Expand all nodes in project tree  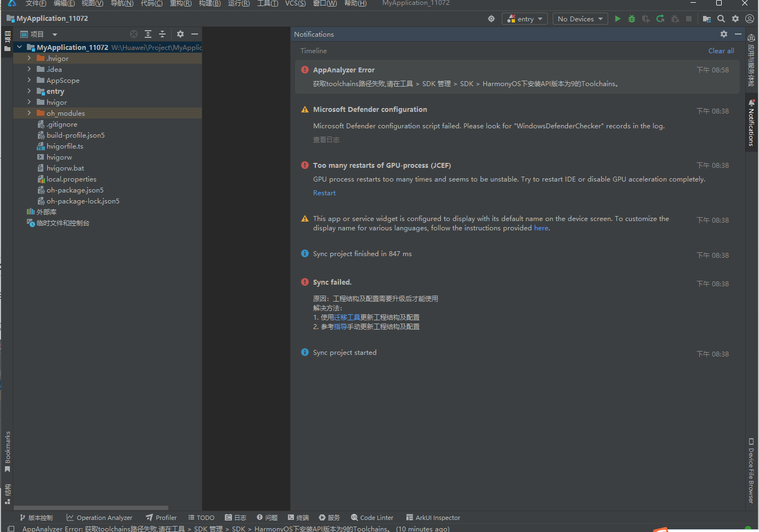click(148, 34)
